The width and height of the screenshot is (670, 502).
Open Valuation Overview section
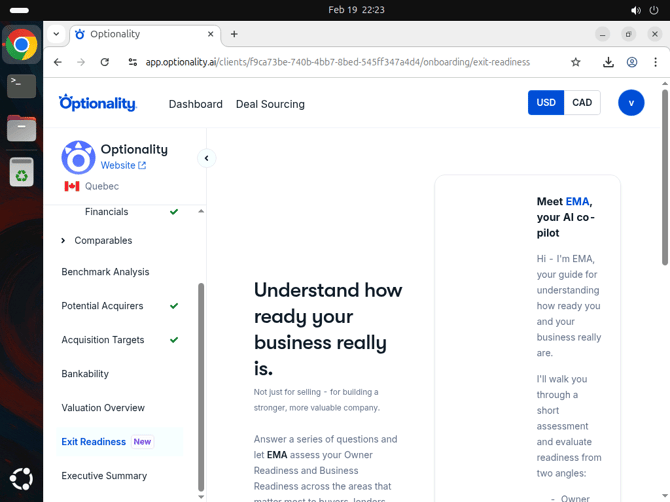point(103,408)
